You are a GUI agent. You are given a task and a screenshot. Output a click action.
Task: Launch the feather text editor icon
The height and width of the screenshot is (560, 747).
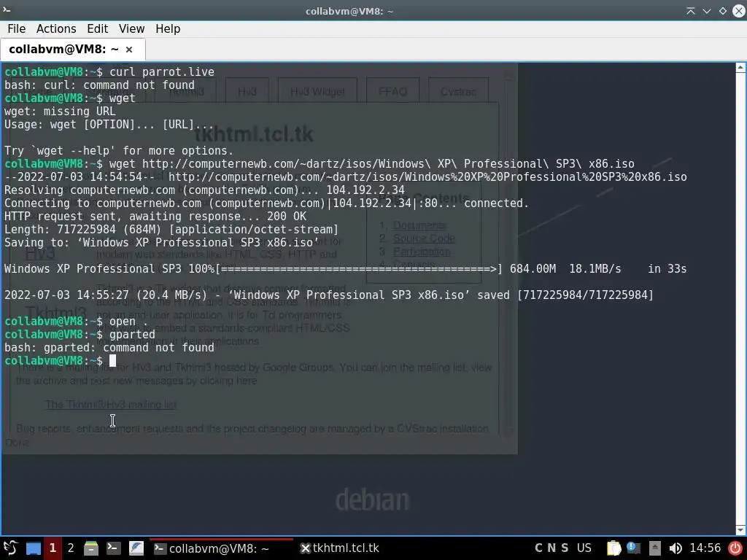(136, 548)
